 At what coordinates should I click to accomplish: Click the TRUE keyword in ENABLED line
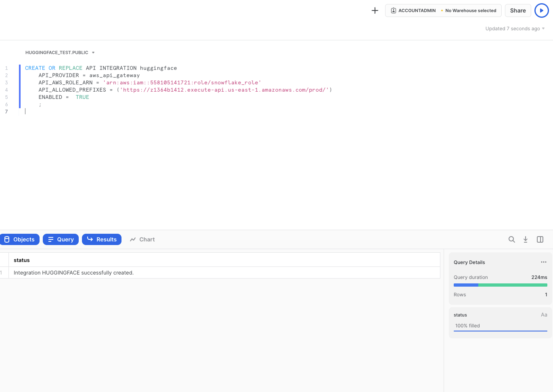(x=82, y=97)
